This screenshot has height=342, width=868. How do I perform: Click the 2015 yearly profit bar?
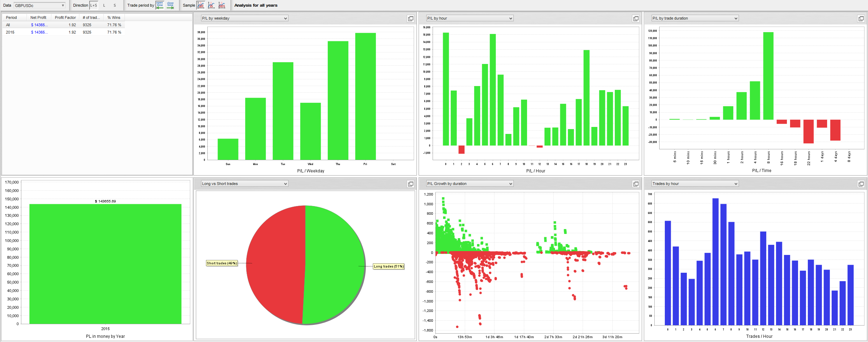(105, 264)
